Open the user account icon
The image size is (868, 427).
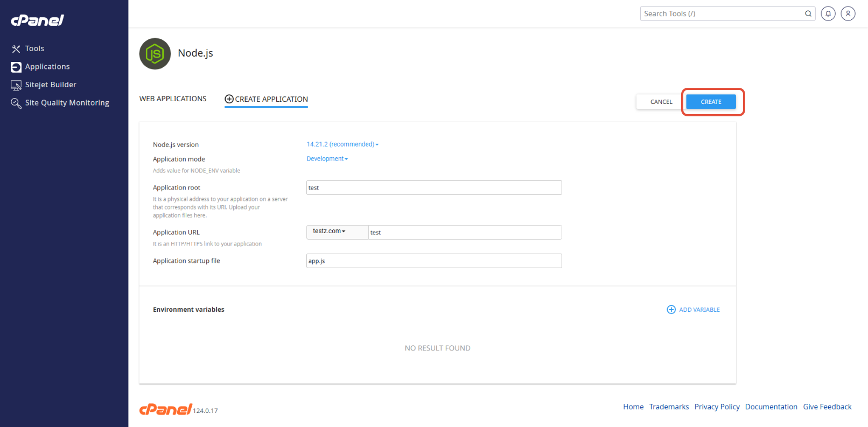(x=848, y=13)
